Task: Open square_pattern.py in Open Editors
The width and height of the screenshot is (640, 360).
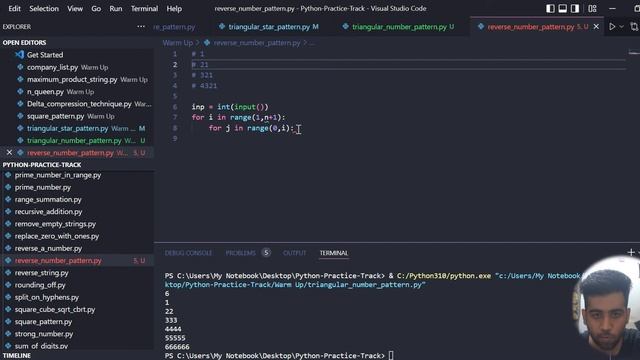Action: [x=56, y=116]
